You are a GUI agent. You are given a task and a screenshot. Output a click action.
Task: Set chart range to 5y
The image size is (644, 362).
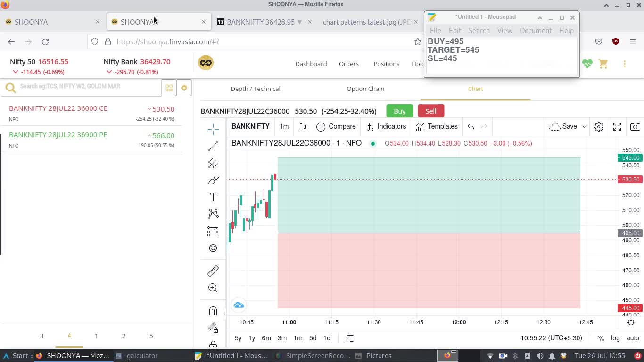(x=238, y=338)
